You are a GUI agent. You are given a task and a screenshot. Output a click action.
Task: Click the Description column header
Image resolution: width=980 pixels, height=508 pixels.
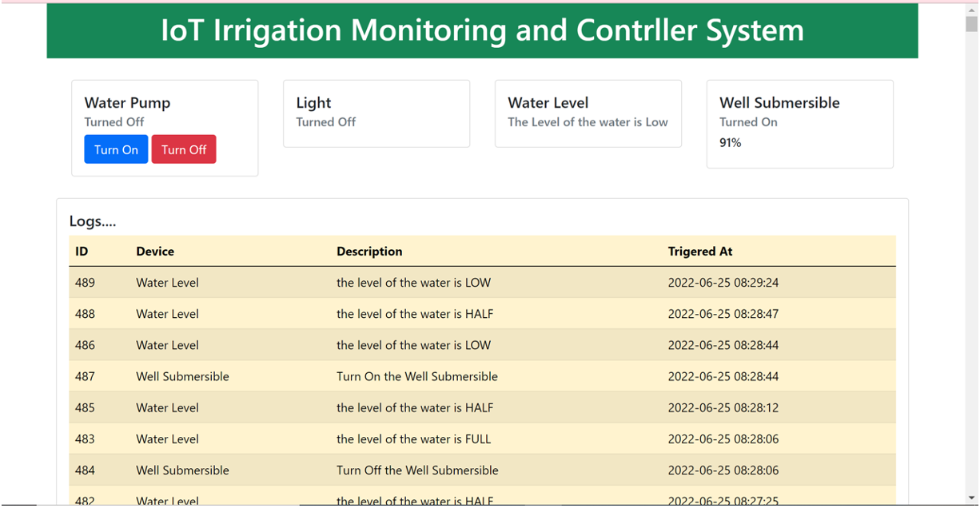coord(369,251)
